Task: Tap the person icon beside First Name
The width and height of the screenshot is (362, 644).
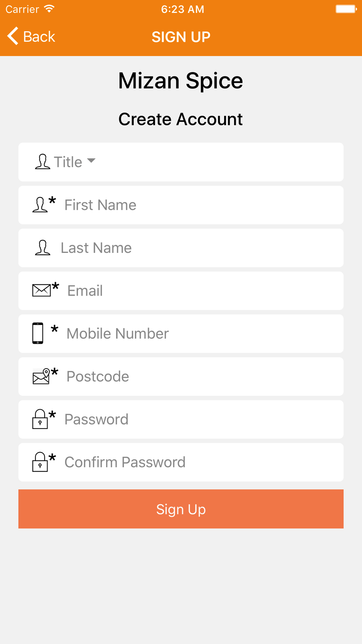Action: (x=40, y=205)
